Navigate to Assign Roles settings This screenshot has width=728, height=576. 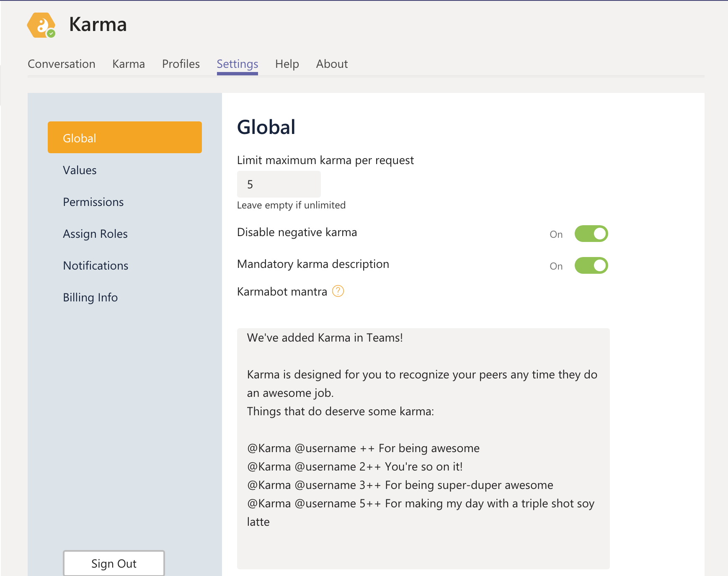[95, 234]
